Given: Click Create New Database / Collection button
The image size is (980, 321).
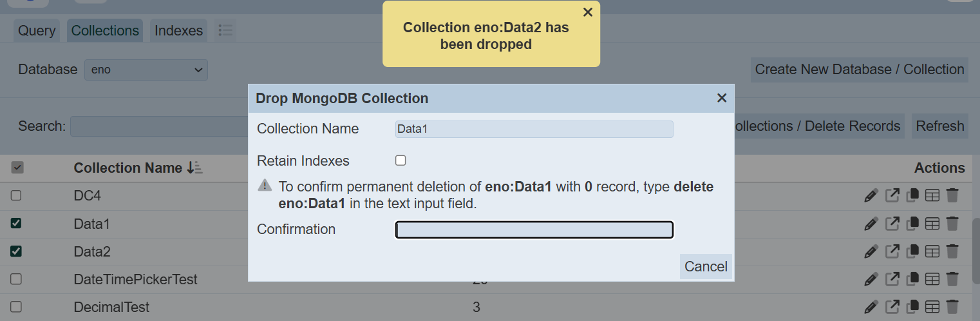Looking at the screenshot, I should (859, 70).
